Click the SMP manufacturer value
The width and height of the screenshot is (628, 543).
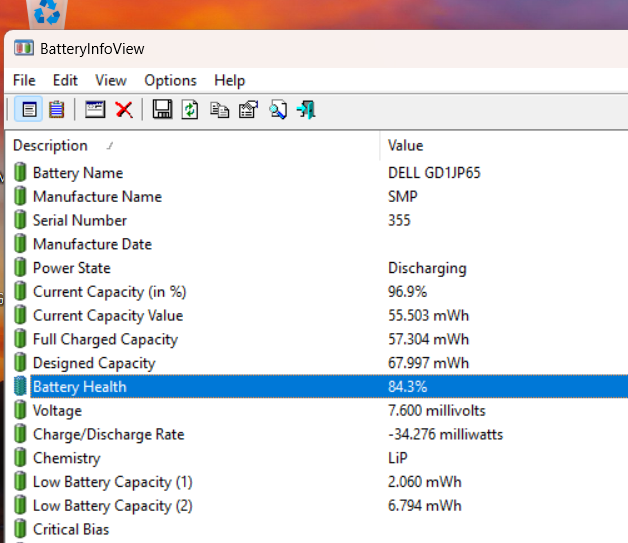click(403, 197)
